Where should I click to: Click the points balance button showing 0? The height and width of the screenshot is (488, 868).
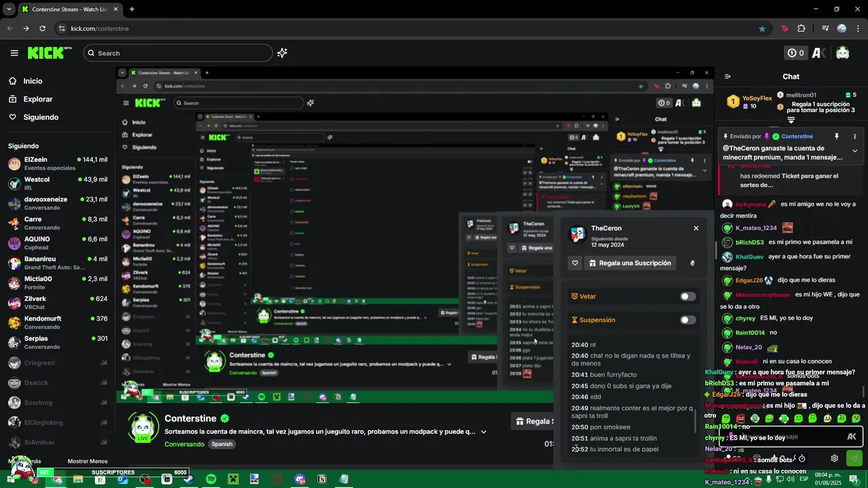tap(795, 53)
